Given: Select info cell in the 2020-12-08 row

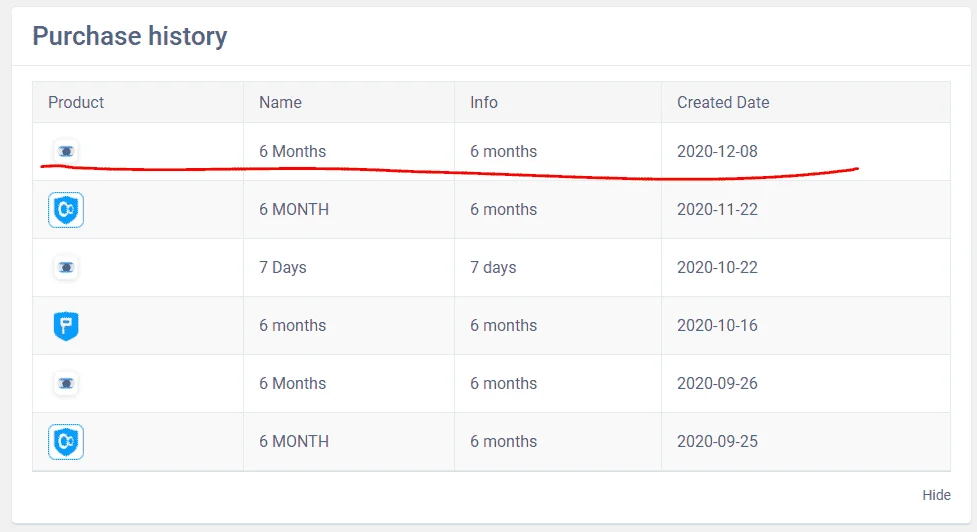Looking at the screenshot, I should tap(503, 151).
